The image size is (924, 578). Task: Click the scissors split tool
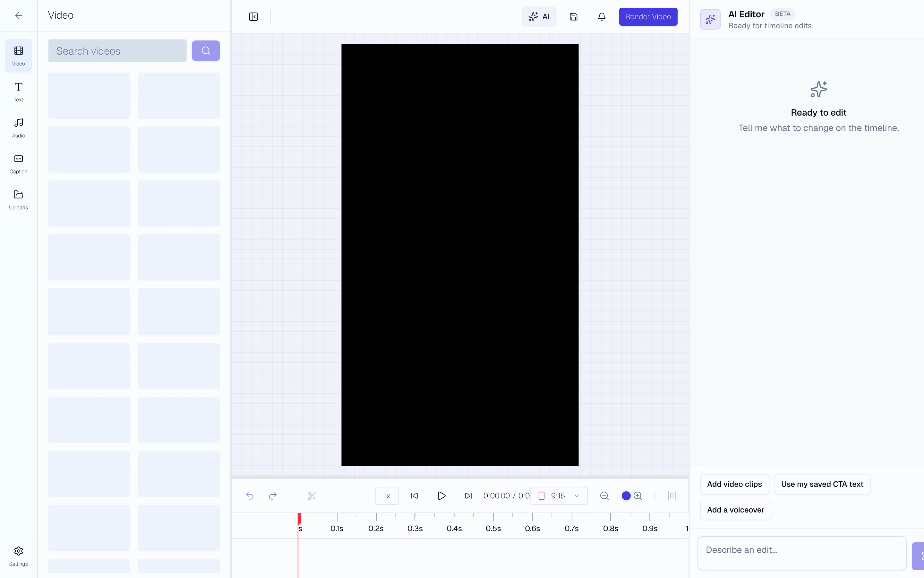[312, 496]
